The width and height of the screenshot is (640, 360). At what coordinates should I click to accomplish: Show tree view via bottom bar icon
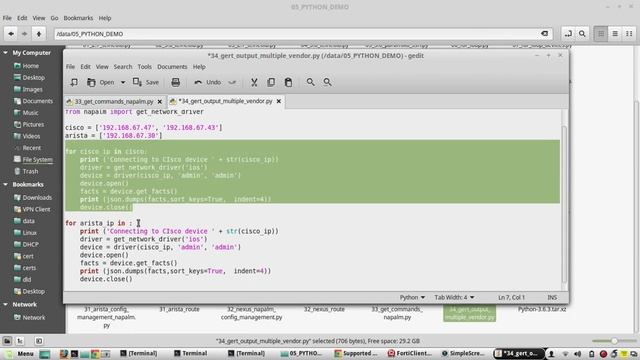20,341
